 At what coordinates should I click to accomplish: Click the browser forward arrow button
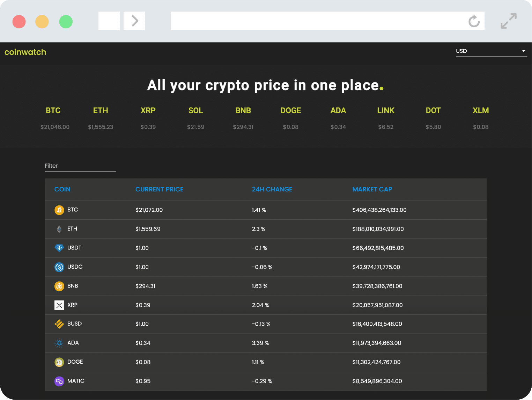point(134,21)
